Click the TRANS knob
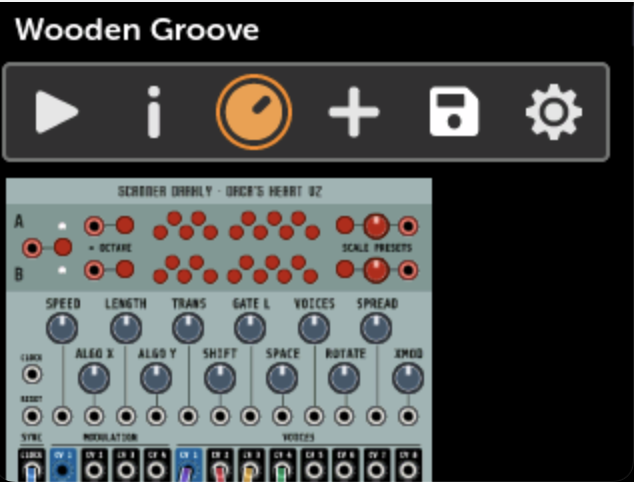 pyautogui.click(x=188, y=327)
